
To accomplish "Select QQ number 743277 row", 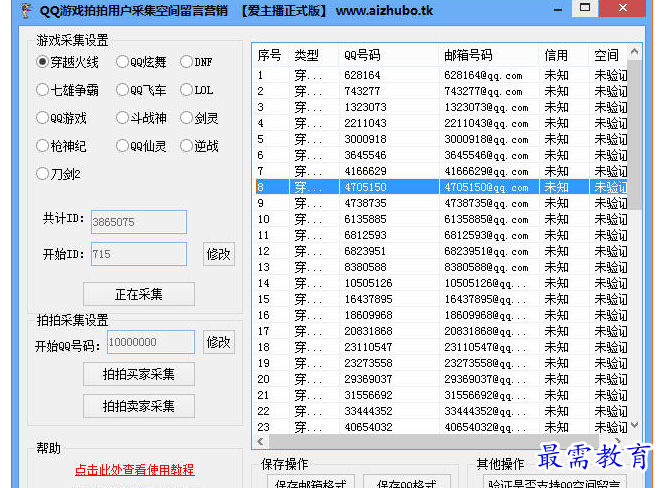I will [x=440, y=91].
